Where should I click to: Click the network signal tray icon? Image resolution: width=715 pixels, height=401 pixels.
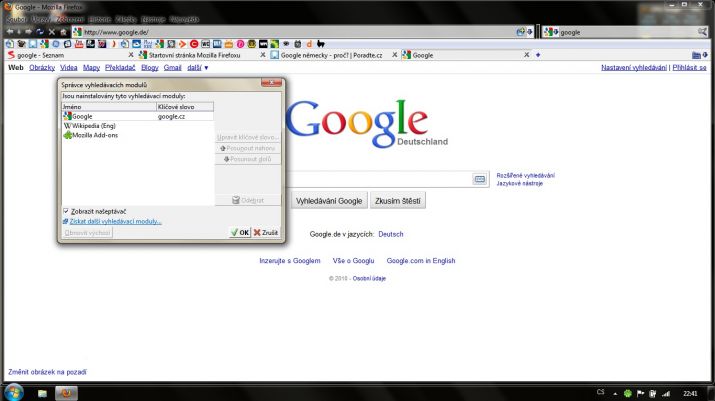pos(666,393)
